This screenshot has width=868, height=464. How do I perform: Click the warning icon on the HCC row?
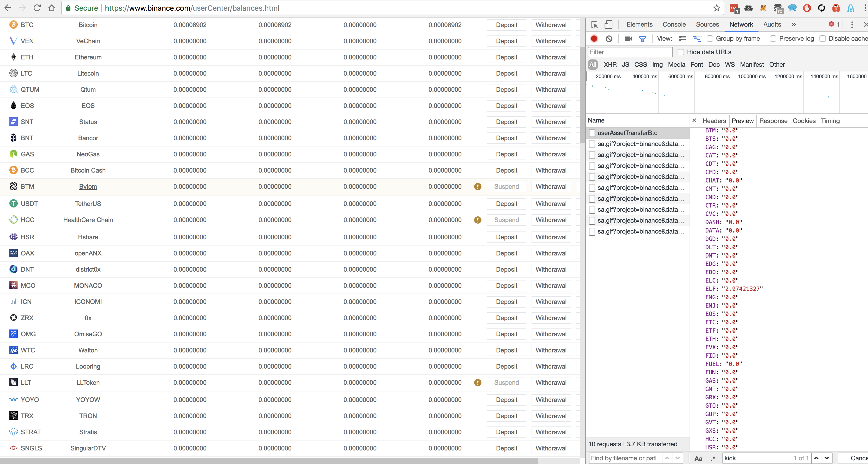[478, 220]
